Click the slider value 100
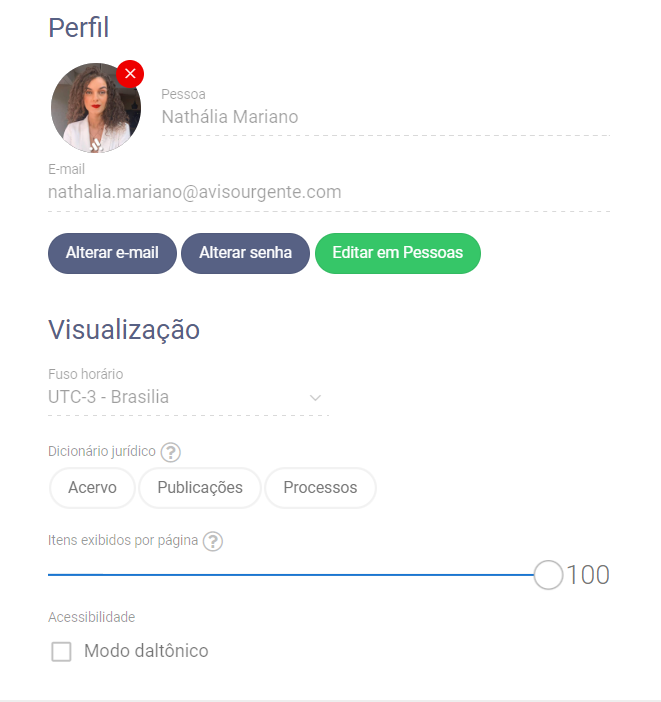The height and width of the screenshot is (702, 661). (x=588, y=575)
